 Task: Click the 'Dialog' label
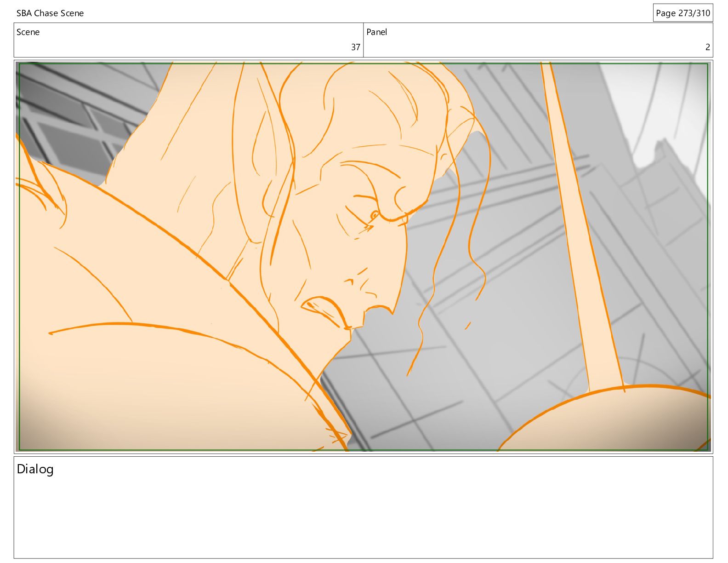(x=35, y=469)
